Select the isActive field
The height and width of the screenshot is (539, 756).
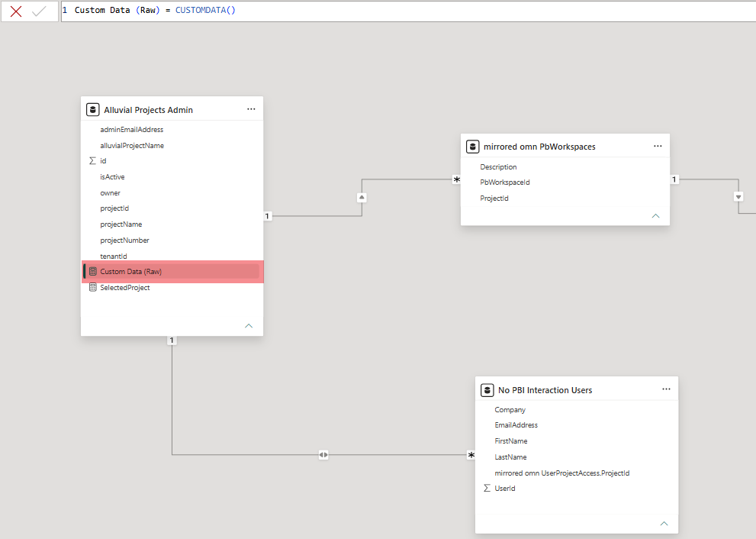(112, 176)
